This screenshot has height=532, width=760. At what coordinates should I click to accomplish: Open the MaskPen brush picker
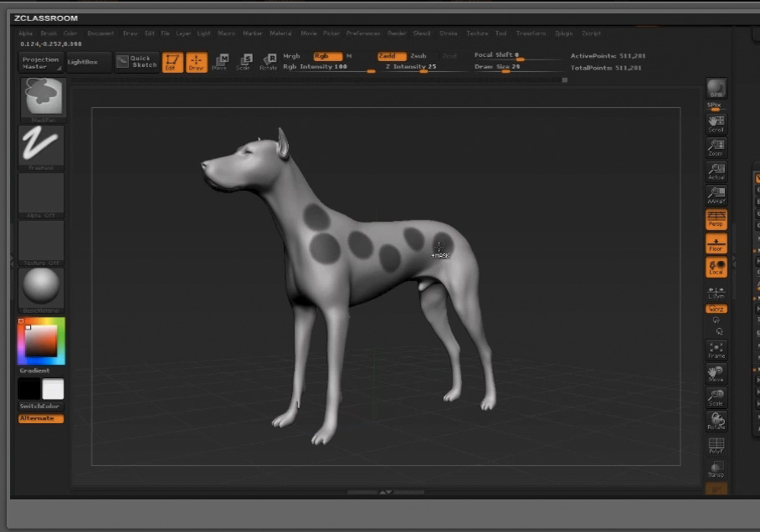(x=41, y=99)
